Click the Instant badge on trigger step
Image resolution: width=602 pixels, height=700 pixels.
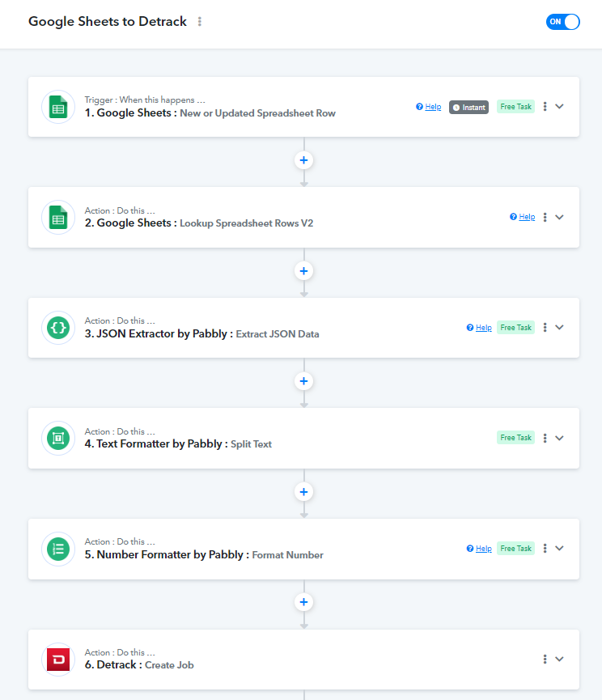pos(468,107)
